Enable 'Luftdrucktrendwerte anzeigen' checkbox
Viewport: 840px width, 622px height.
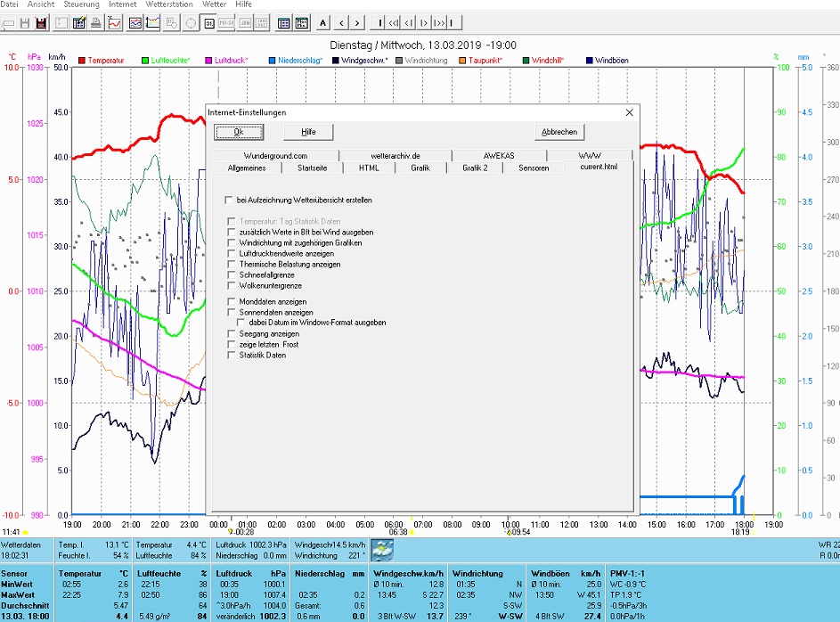[232, 254]
